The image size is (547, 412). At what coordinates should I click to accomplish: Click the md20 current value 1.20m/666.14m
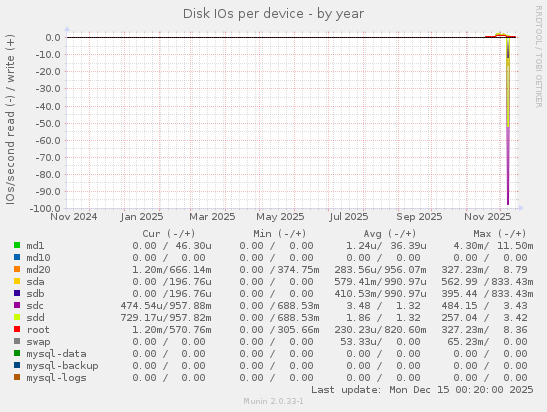172,270
